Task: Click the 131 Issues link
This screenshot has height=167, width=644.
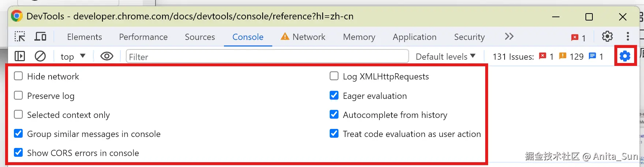Action: 513,57
